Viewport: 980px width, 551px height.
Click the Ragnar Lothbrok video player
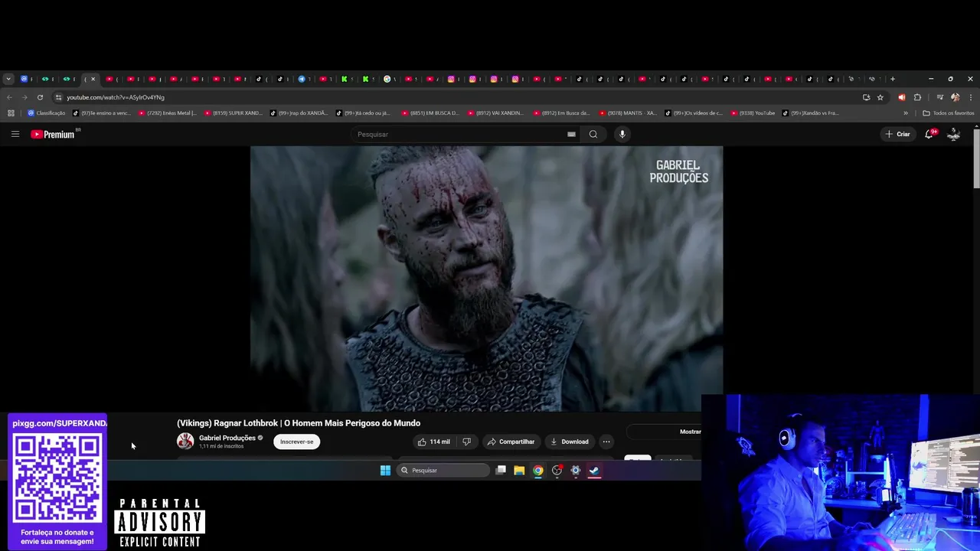coord(486,279)
